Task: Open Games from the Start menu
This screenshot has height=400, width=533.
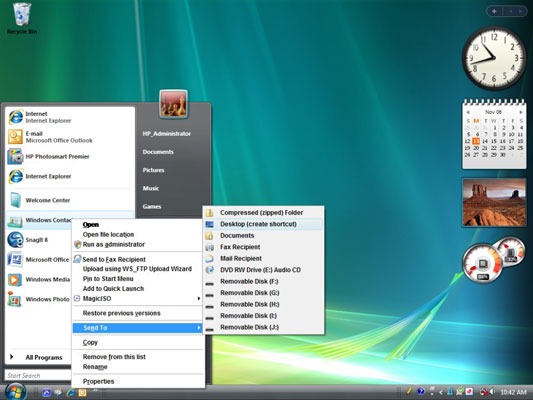Action: [152, 206]
